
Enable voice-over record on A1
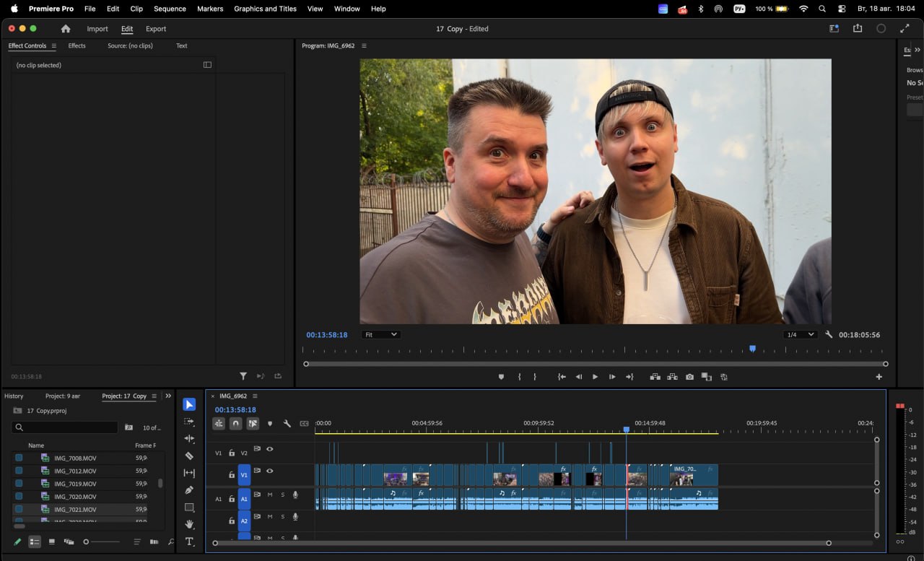pos(295,495)
